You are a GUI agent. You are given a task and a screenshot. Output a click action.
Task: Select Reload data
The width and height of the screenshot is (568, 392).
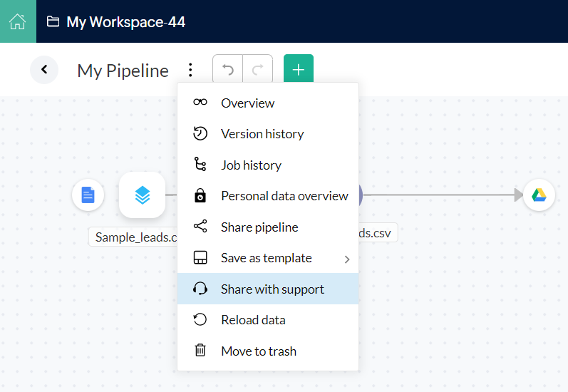click(x=253, y=320)
